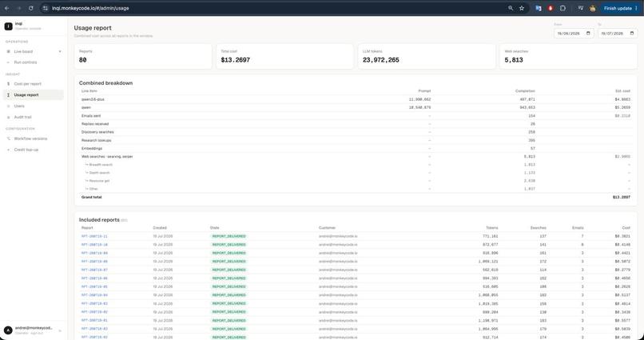Viewport: 644px width, 340px height.
Task: Click the Included reports heading
Action: pyautogui.click(x=99, y=220)
